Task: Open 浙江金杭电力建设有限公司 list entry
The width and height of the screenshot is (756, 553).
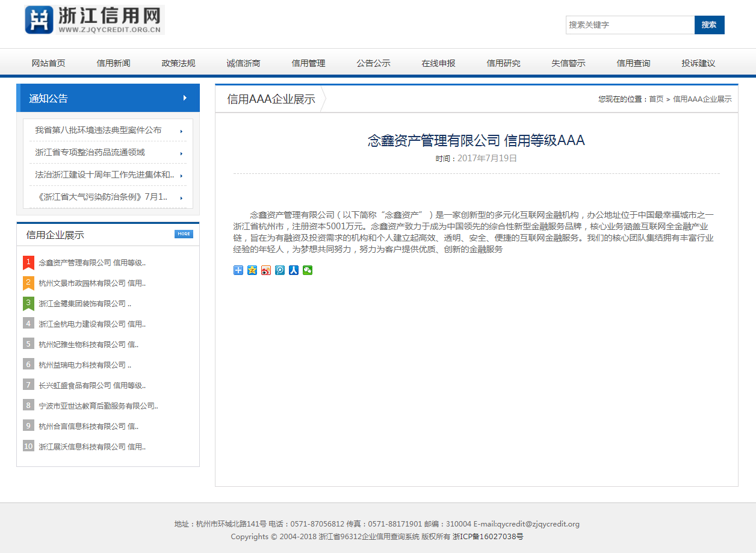Action: [x=92, y=324]
